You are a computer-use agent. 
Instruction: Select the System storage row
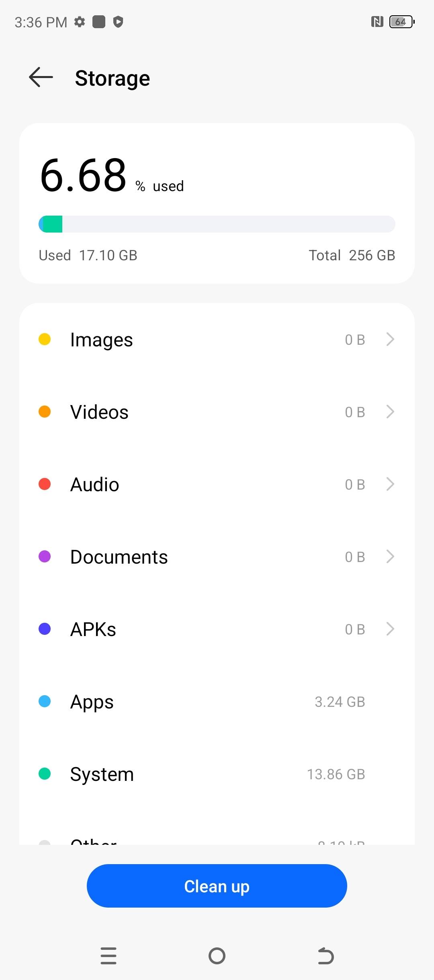coord(217,774)
